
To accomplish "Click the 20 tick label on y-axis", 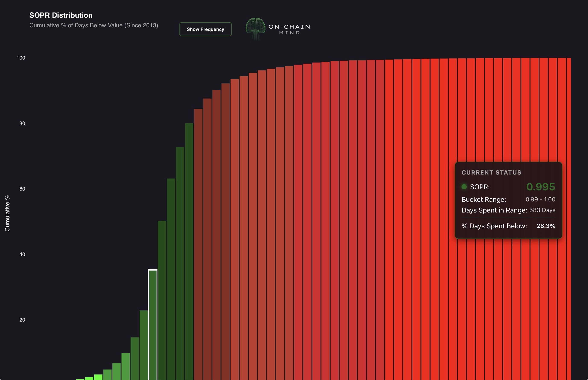I will click(22, 320).
